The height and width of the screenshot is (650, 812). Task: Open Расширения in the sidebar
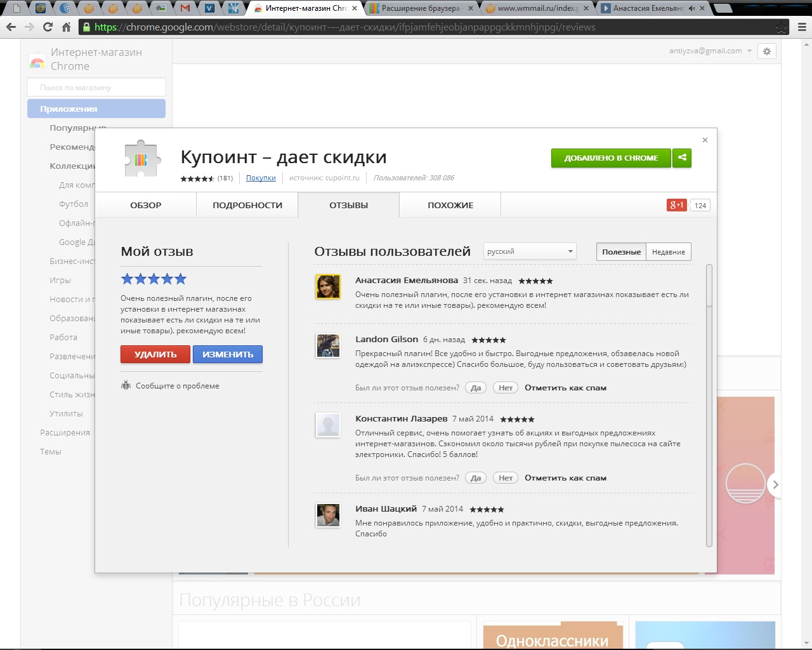click(x=65, y=432)
